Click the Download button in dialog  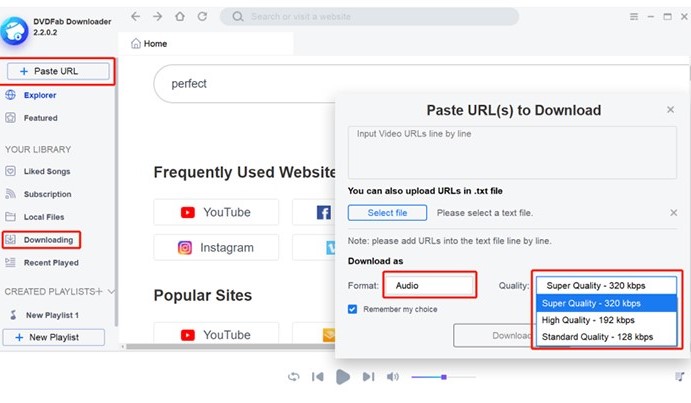pyautogui.click(x=495, y=336)
